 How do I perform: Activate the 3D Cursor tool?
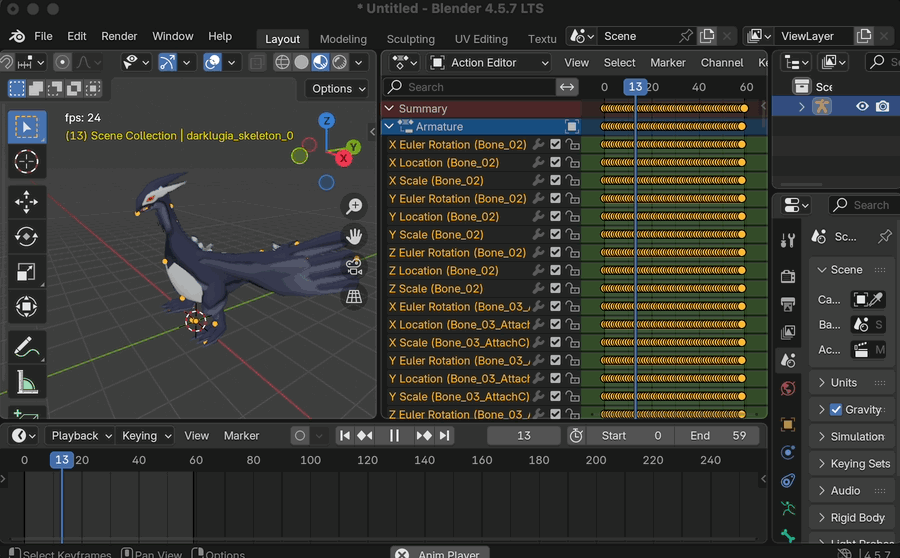pos(26,162)
